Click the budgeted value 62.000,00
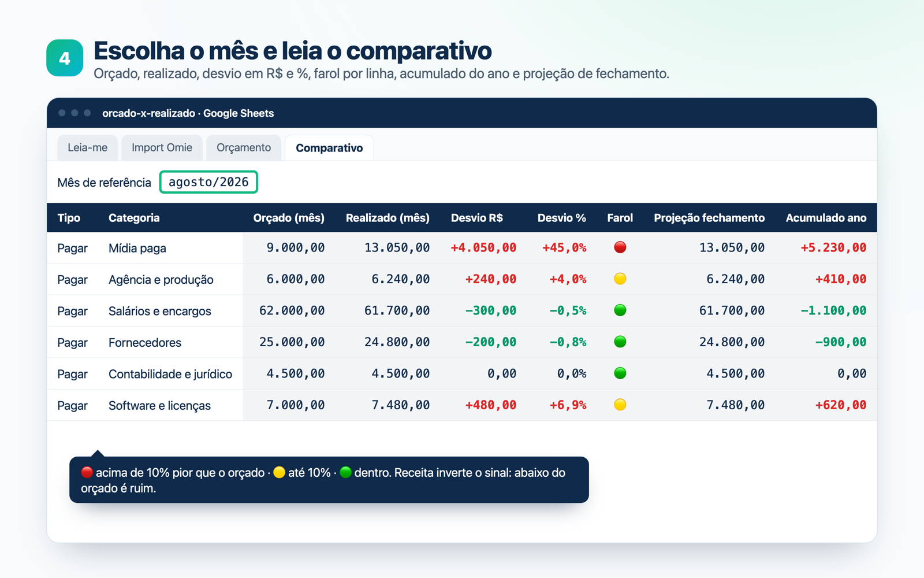924x578 pixels. tap(292, 311)
